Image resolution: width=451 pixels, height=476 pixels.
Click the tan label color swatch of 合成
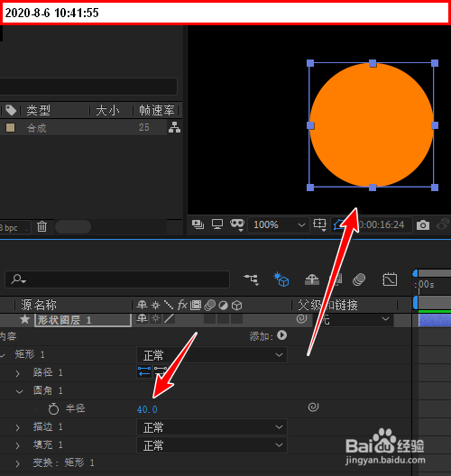point(11,127)
